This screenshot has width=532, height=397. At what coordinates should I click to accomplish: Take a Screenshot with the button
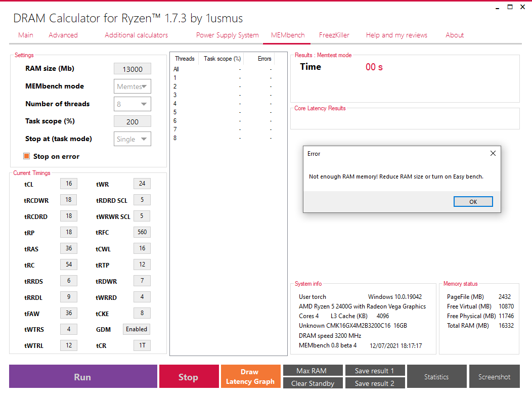[x=495, y=377]
